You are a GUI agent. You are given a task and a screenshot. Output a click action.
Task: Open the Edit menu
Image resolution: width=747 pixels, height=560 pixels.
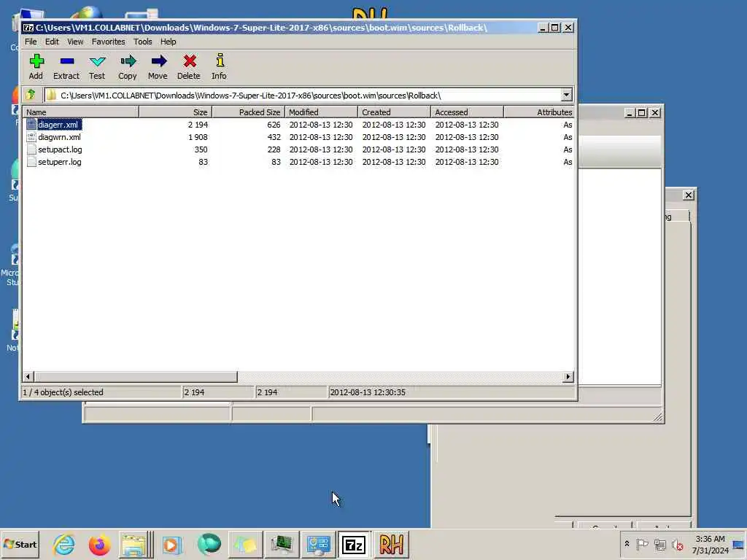52,42
